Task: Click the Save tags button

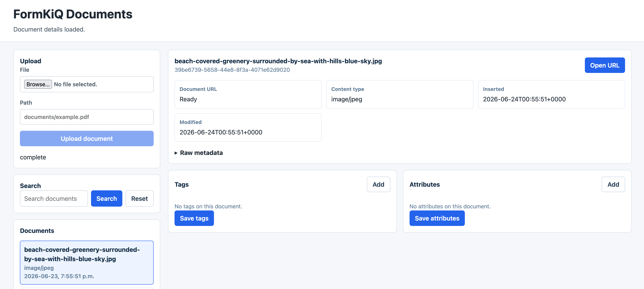Action: (x=194, y=218)
